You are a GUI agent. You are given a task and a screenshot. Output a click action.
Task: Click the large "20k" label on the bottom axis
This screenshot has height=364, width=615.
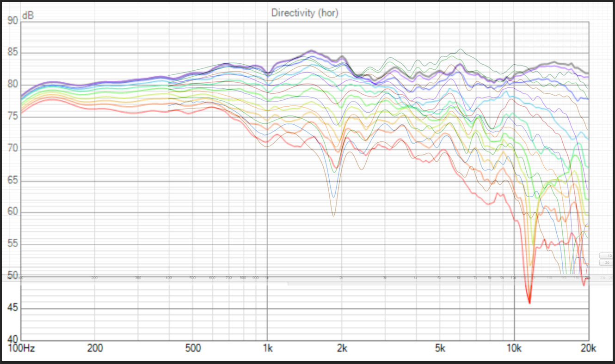pyautogui.click(x=588, y=348)
